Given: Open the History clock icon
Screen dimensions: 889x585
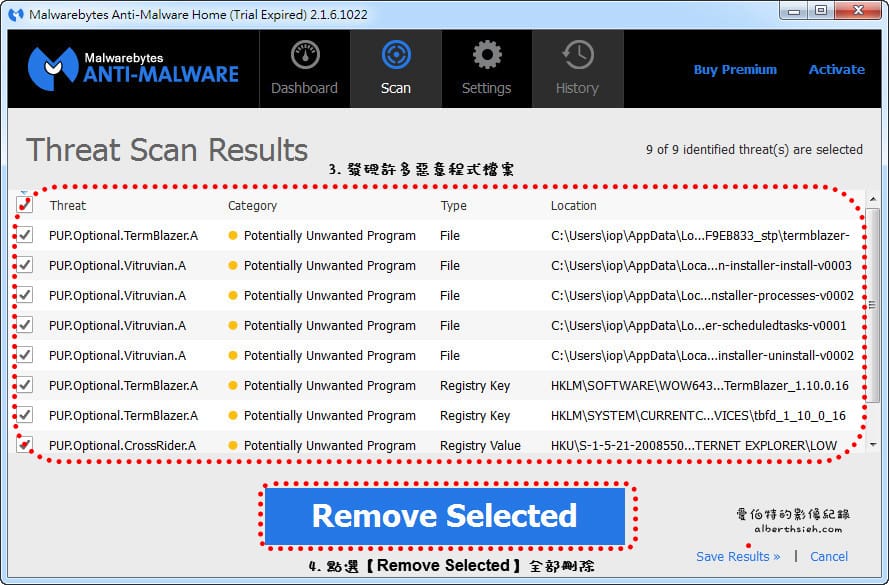Looking at the screenshot, I should point(578,56).
